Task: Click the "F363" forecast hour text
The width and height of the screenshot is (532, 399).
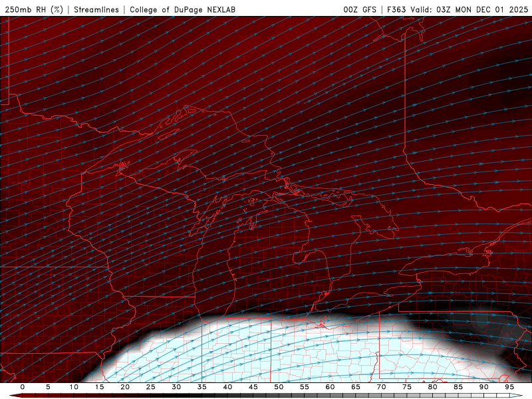Action: pos(396,9)
